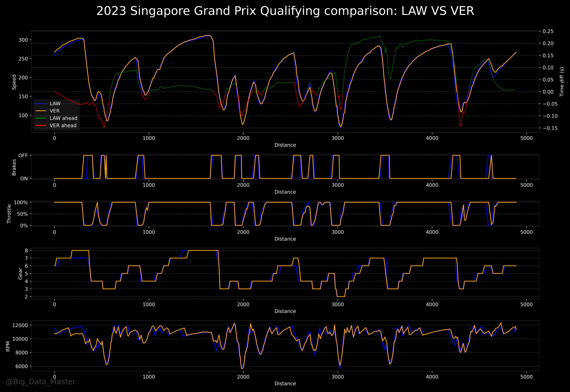
Task: Click the RPM axis label
Action: pos(8,346)
